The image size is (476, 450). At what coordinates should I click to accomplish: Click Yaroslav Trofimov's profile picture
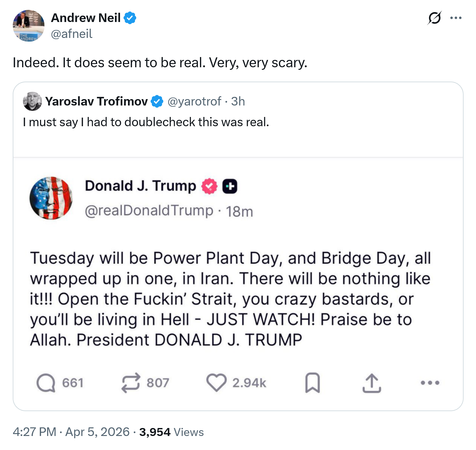click(32, 101)
